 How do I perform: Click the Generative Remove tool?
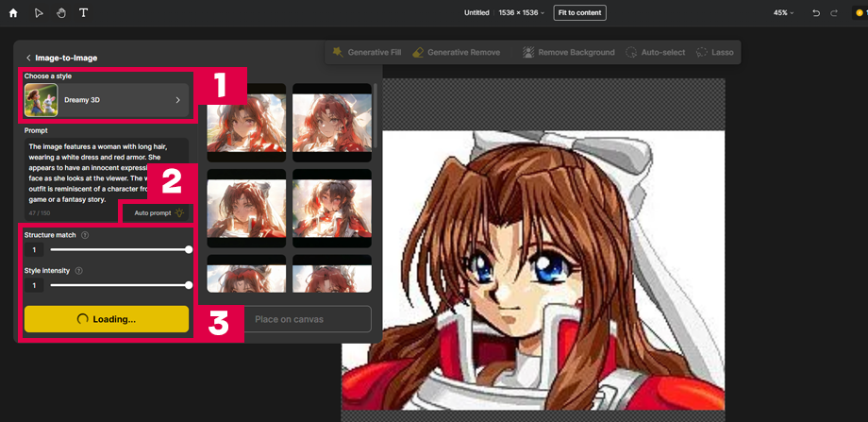(x=456, y=52)
